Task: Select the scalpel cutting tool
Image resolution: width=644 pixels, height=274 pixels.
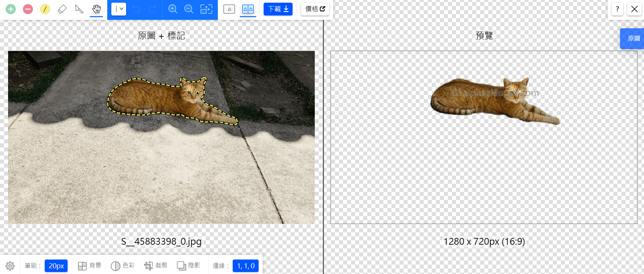Action: tap(79, 9)
